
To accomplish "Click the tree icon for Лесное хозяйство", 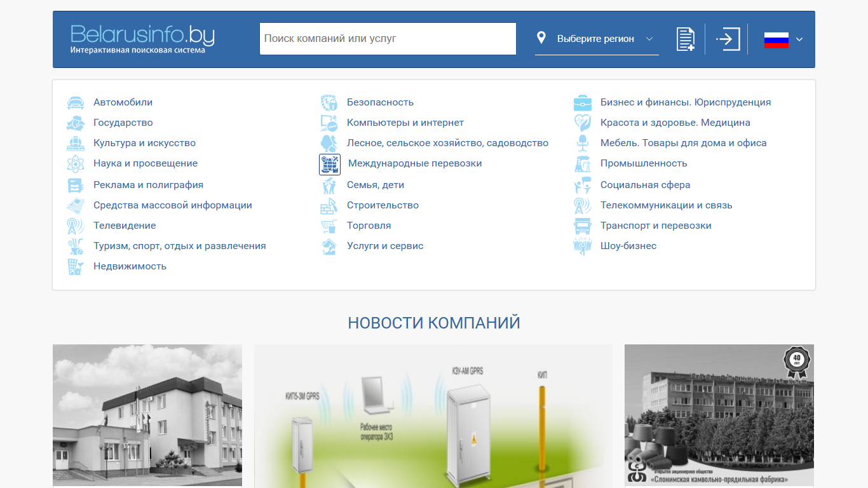I will [329, 143].
